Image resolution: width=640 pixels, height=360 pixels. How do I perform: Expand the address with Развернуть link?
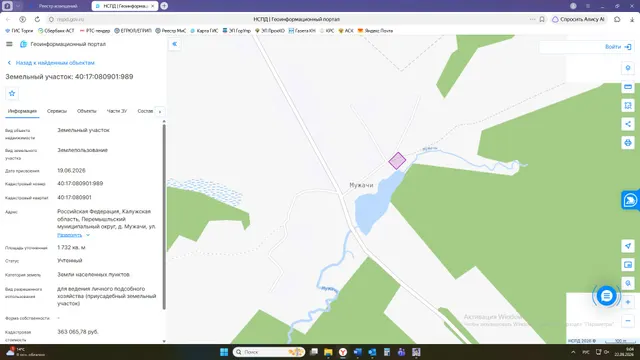pos(73,235)
